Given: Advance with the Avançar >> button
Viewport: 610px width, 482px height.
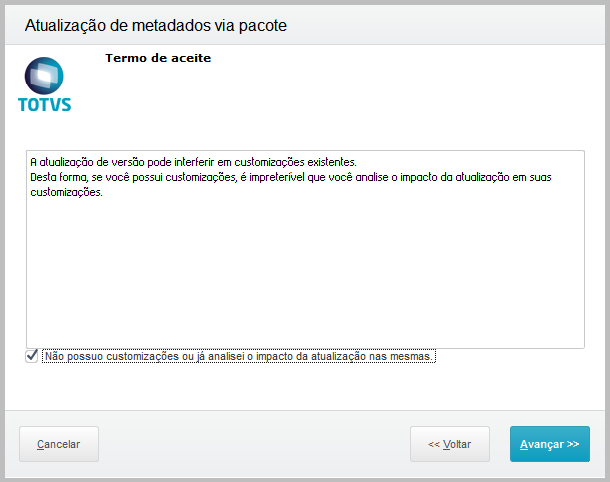Looking at the screenshot, I should [550, 444].
